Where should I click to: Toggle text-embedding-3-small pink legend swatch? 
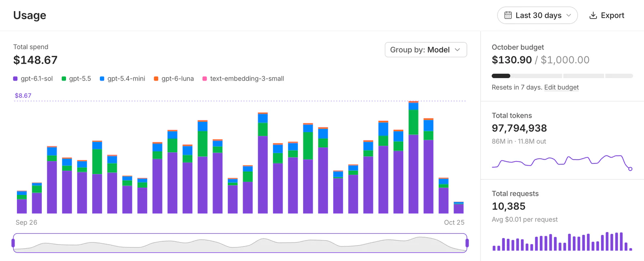[204, 79]
